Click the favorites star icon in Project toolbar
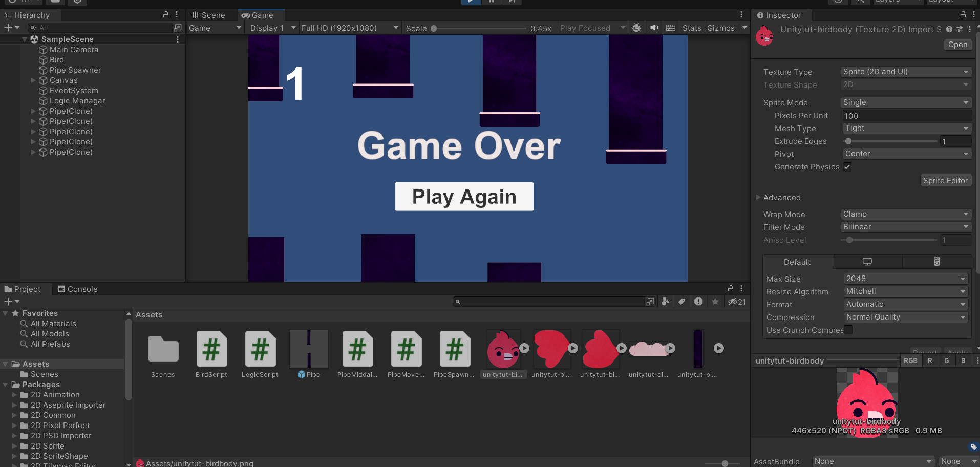980x467 pixels. click(x=715, y=302)
